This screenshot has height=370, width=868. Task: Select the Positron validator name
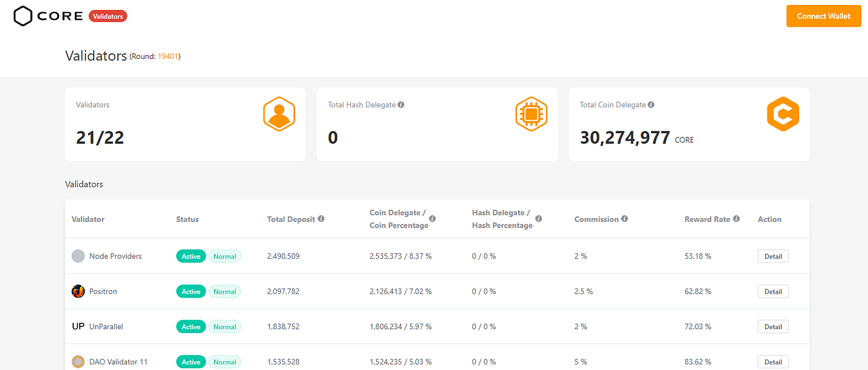pos(103,291)
